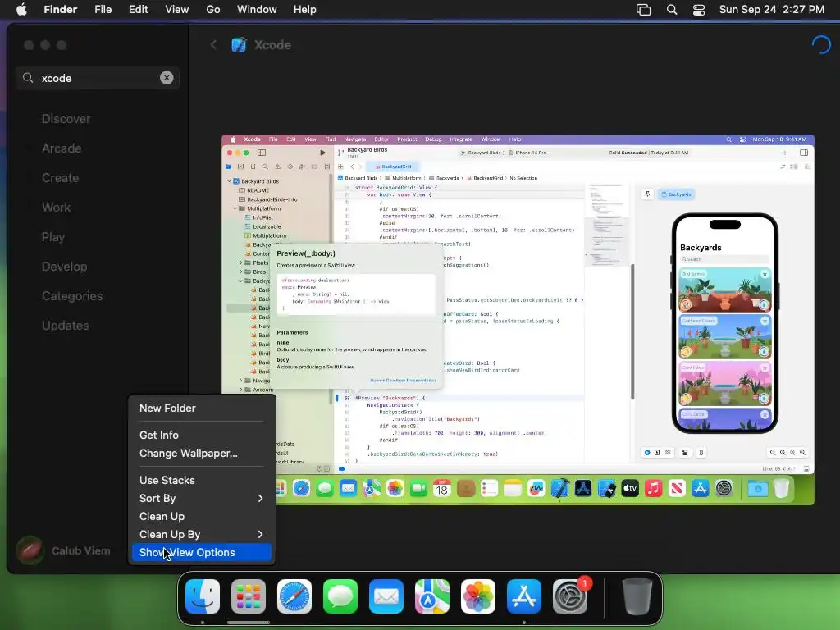Screen dimensions: 840x630
Task: Open Stage Manager icon in menu bar
Action: (643, 10)
